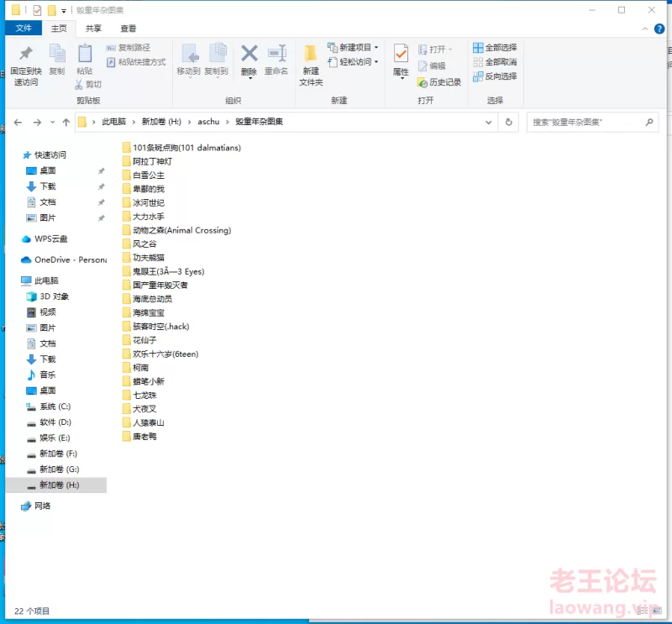Viewport: 672px width, 624px height.
Task: Click the Cut (剪切) scissors button
Action: (88, 84)
